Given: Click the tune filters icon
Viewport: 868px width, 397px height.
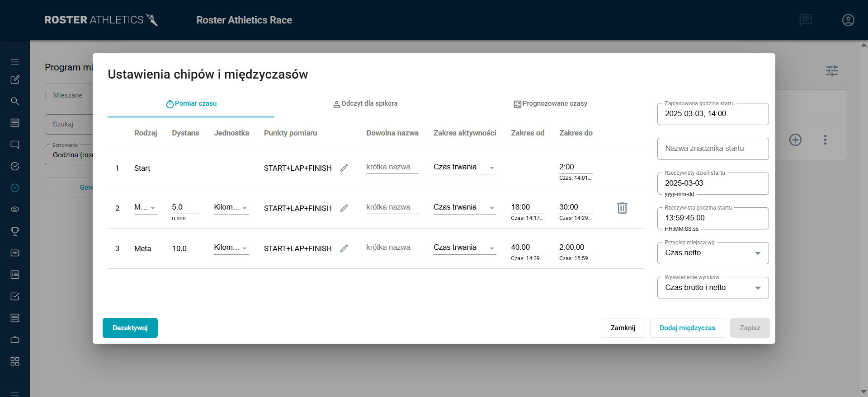Looking at the screenshot, I should [832, 70].
